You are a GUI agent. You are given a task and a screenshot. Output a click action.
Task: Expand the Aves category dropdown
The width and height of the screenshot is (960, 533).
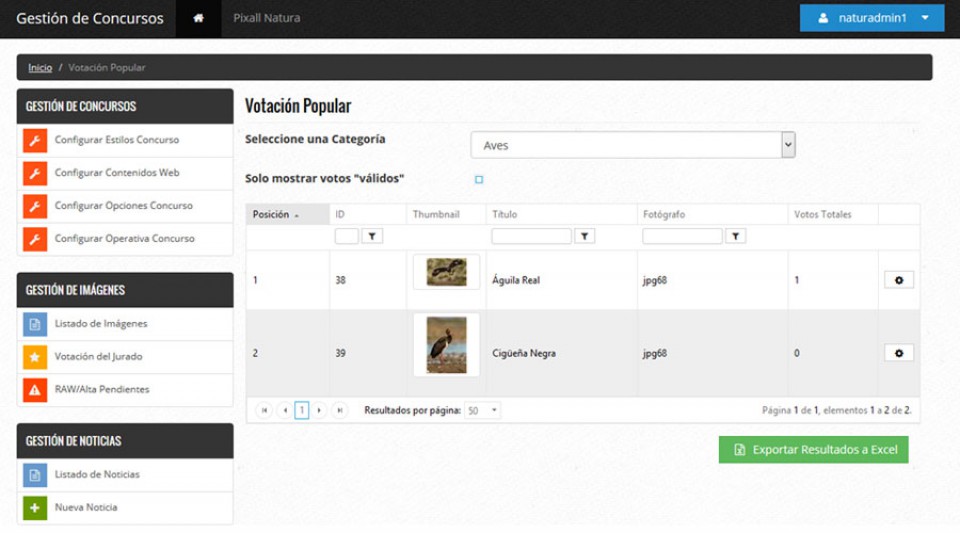click(633, 145)
